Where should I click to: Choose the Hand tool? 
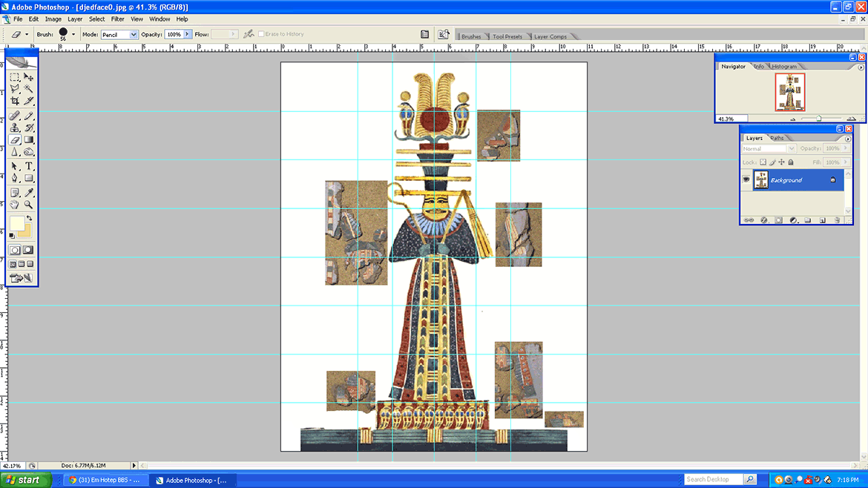point(15,205)
